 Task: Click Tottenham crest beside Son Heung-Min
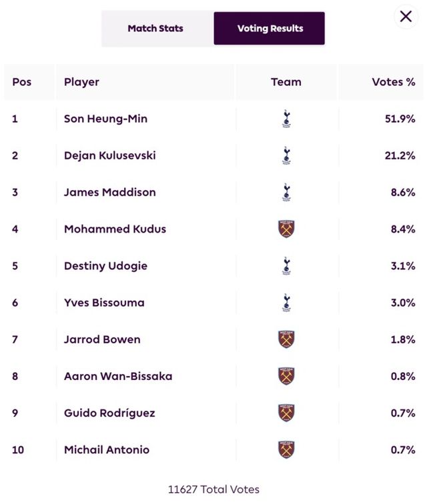pos(286,119)
